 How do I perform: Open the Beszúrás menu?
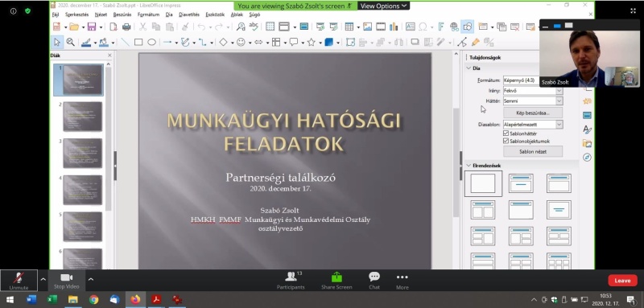pyautogui.click(x=122, y=14)
